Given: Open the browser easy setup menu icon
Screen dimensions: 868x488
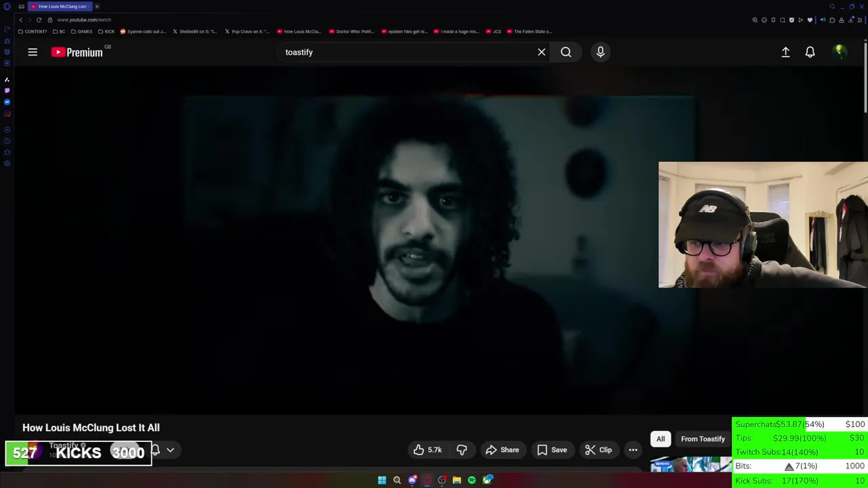Looking at the screenshot, I should click(x=860, y=20).
